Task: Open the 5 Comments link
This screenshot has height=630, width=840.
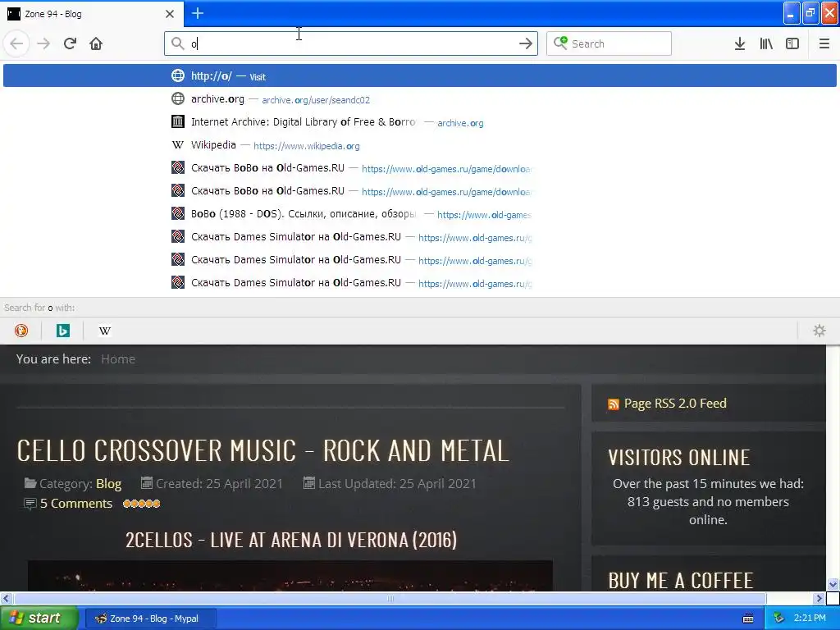Action: point(76,504)
